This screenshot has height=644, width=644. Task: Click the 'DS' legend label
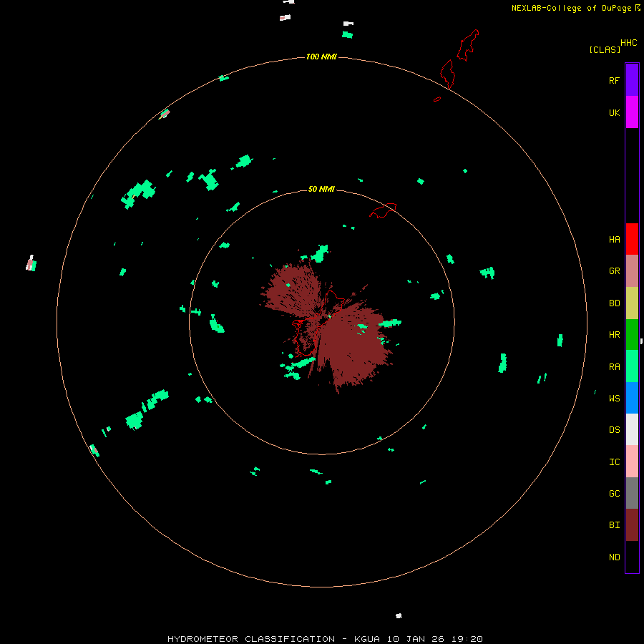click(x=614, y=430)
